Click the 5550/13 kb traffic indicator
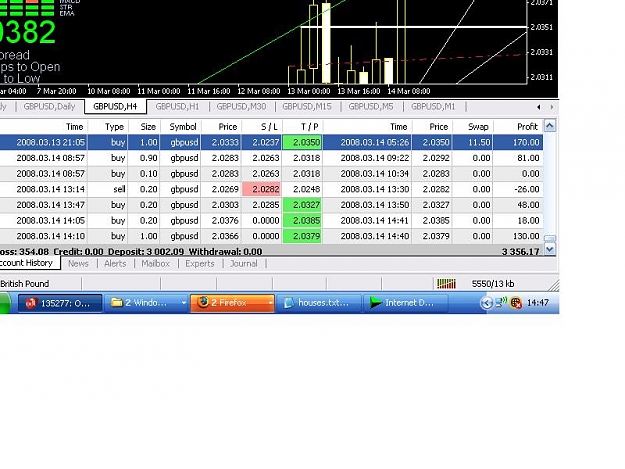The width and height of the screenshot is (625, 469). (493, 284)
